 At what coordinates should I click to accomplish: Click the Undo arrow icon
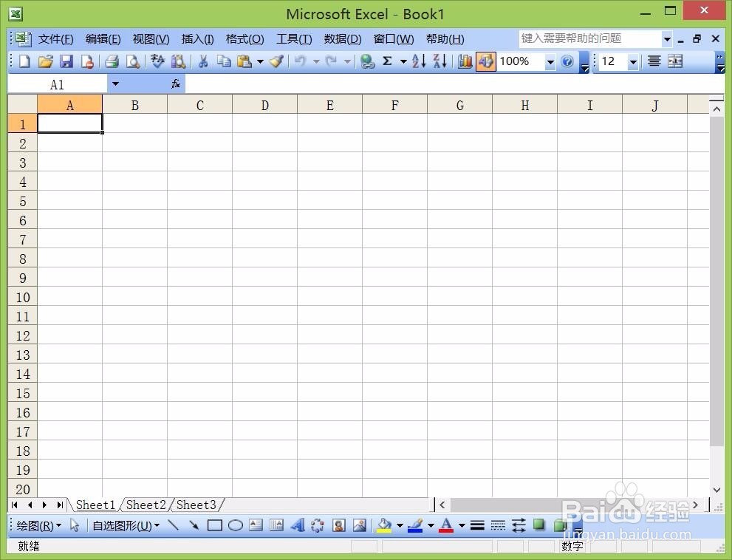[300, 61]
